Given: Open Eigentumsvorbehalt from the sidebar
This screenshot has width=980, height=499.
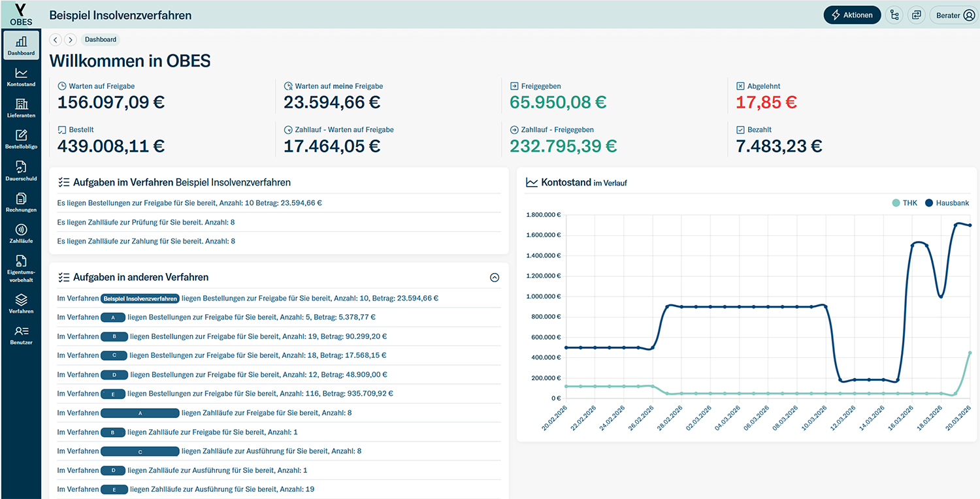Looking at the screenshot, I should coord(21,268).
